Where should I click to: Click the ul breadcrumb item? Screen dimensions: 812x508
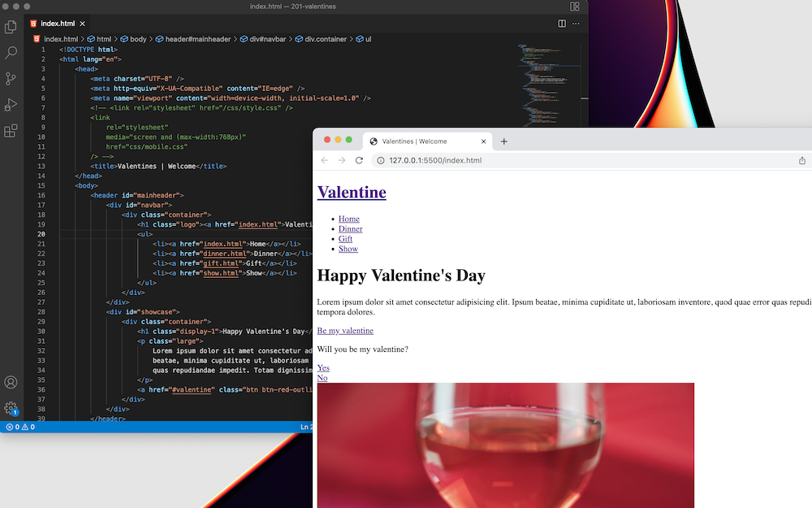364,39
